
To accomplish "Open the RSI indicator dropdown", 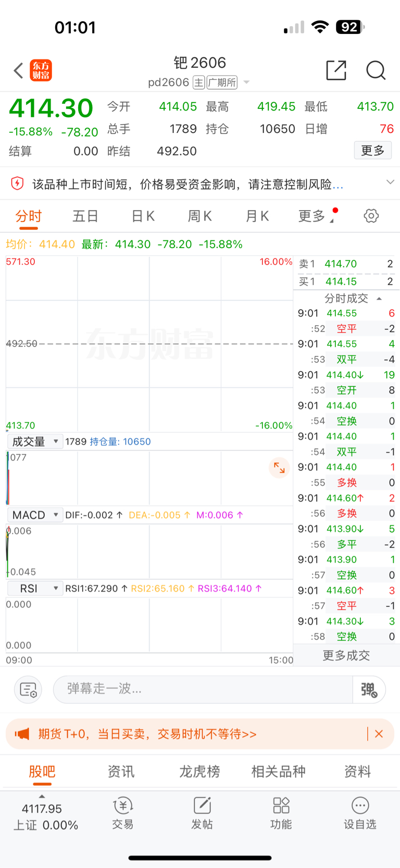I will click(x=35, y=589).
